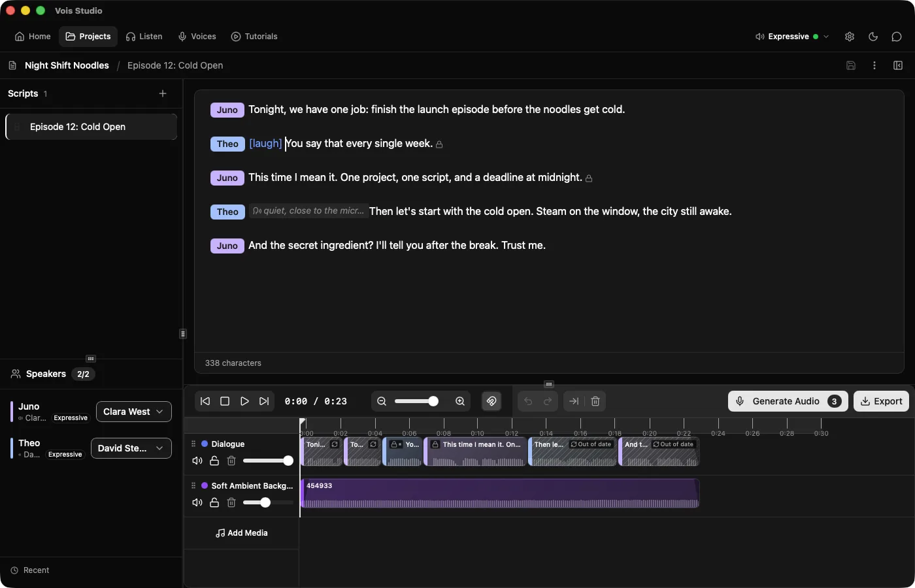Delete the Soft Ambient Background track
Viewport: 915px width, 588px height.
pyautogui.click(x=231, y=502)
